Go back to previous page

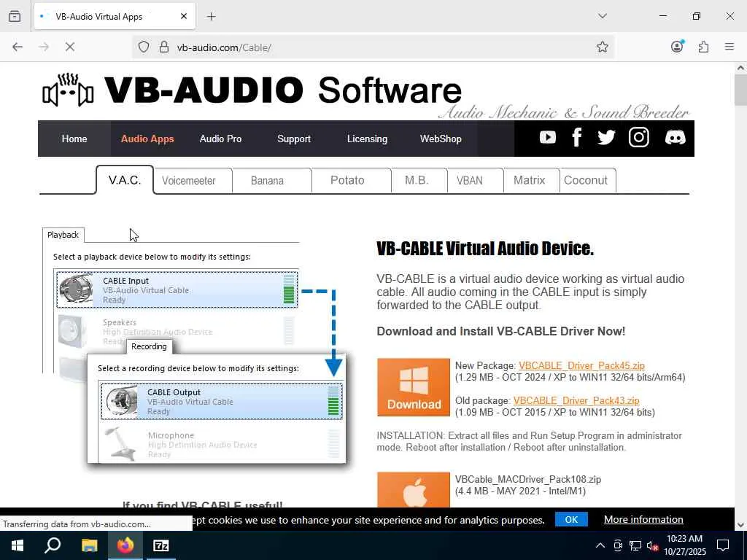(x=18, y=47)
